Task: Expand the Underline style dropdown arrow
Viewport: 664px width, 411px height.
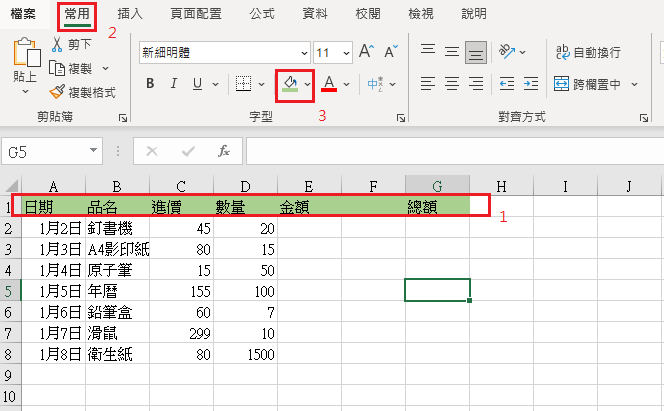Action: click(215, 84)
